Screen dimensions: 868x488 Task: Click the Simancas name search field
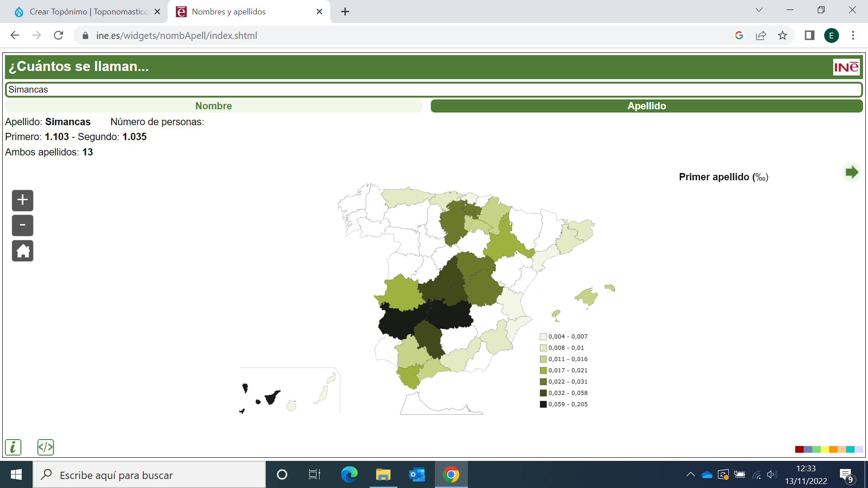click(x=434, y=89)
